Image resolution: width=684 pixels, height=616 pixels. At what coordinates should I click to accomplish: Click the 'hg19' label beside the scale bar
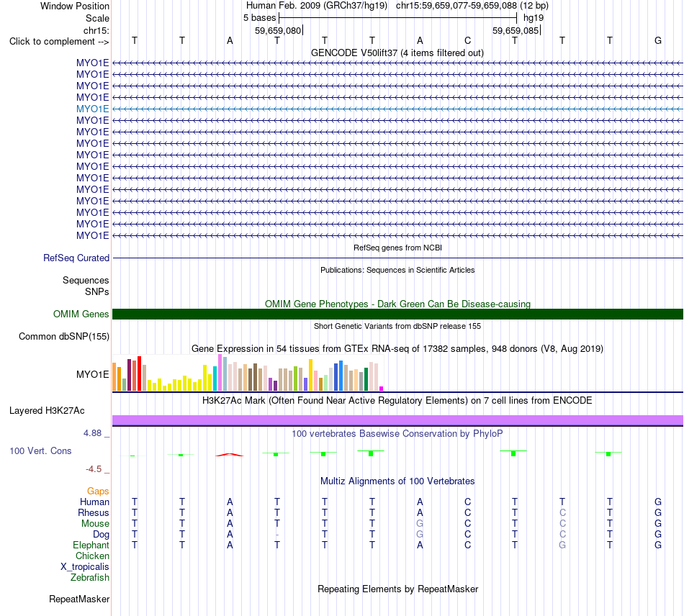point(534,18)
